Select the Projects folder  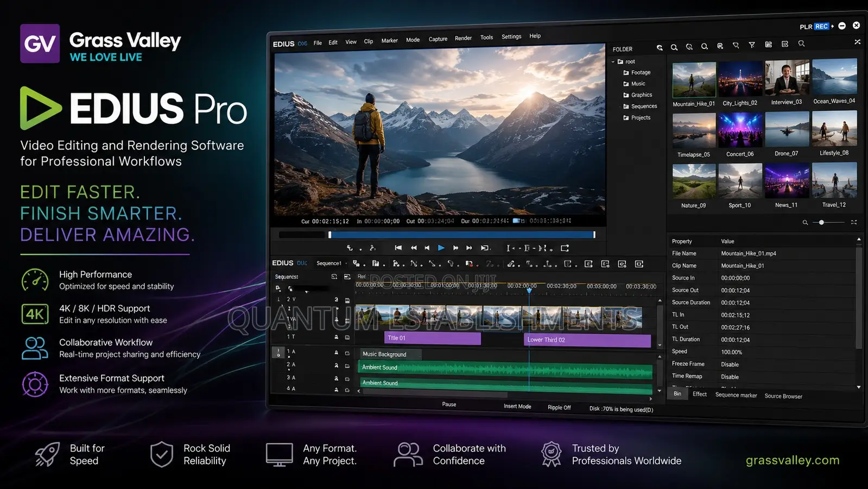637,118
